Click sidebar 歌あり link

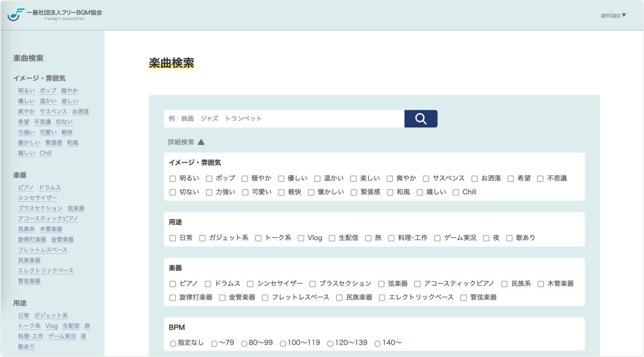click(27, 346)
